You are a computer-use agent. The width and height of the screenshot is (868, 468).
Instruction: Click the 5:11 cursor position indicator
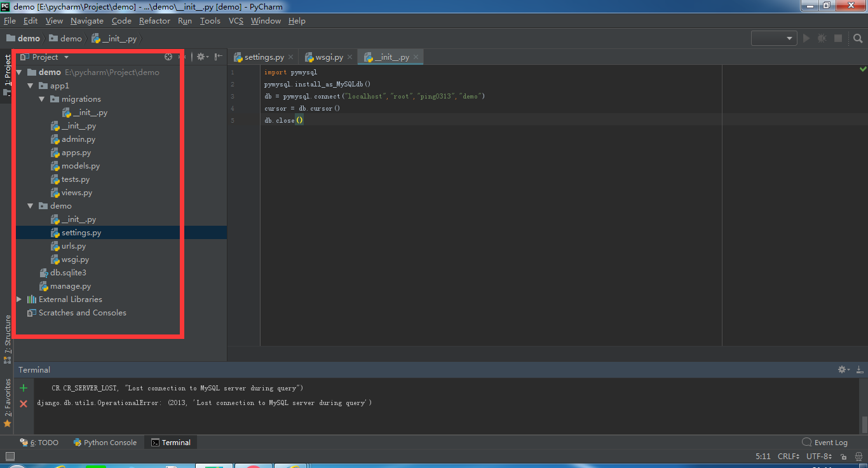click(763, 457)
